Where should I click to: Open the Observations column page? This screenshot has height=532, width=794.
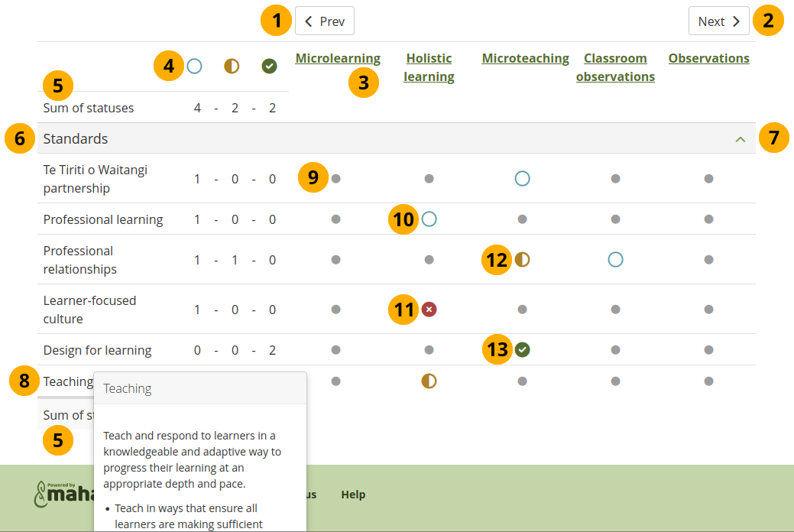tap(708, 59)
